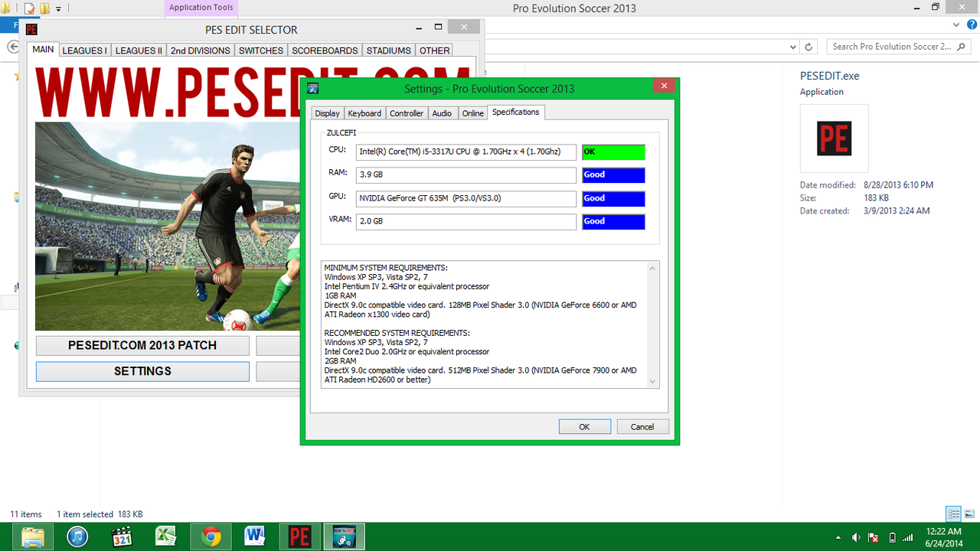This screenshot has width=980, height=551.
Task: Open SCOREBOARDS tab
Action: click(325, 51)
